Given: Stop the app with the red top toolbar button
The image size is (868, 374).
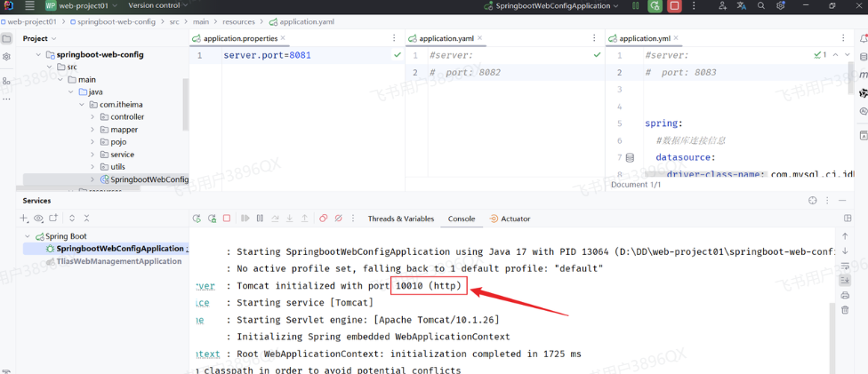Looking at the screenshot, I should (674, 5).
